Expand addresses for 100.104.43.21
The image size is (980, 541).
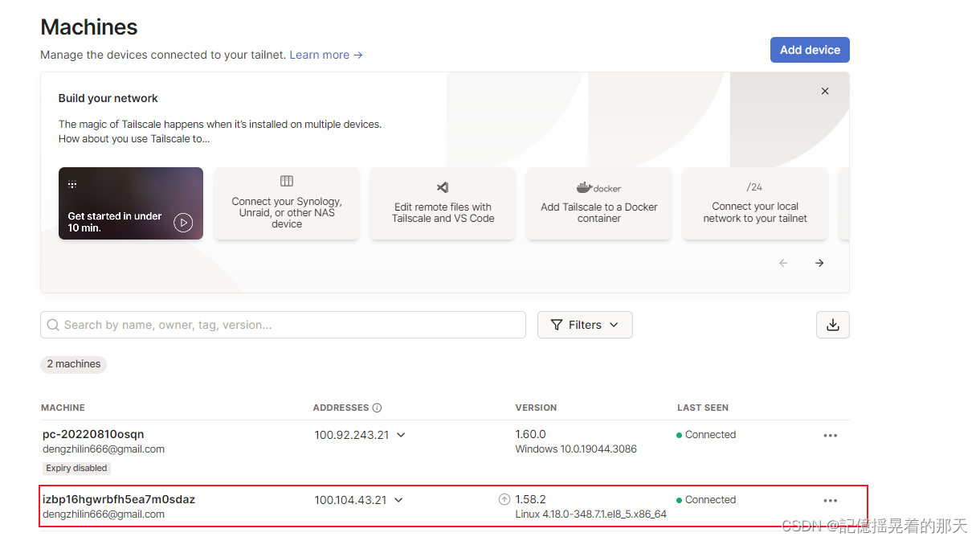398,500
